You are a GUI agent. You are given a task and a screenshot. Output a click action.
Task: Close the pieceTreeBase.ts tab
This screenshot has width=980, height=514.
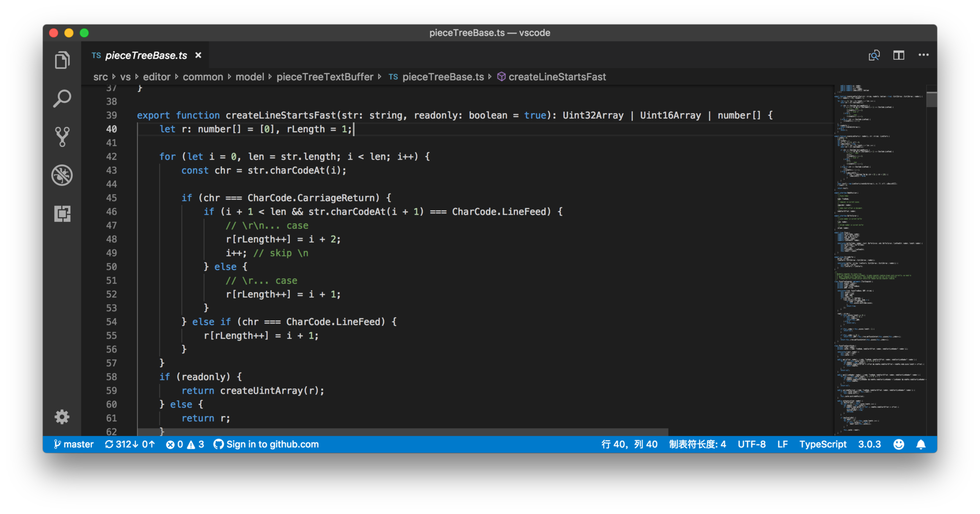(199, 55)
